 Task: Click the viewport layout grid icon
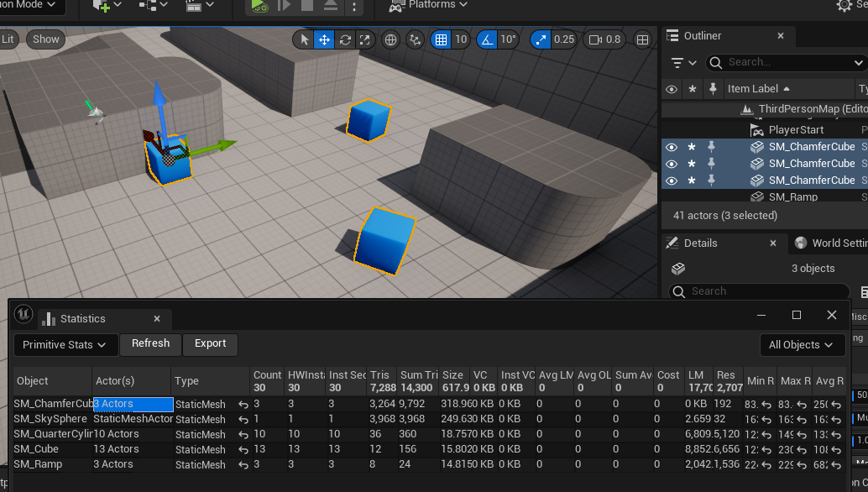coord(642,39)
